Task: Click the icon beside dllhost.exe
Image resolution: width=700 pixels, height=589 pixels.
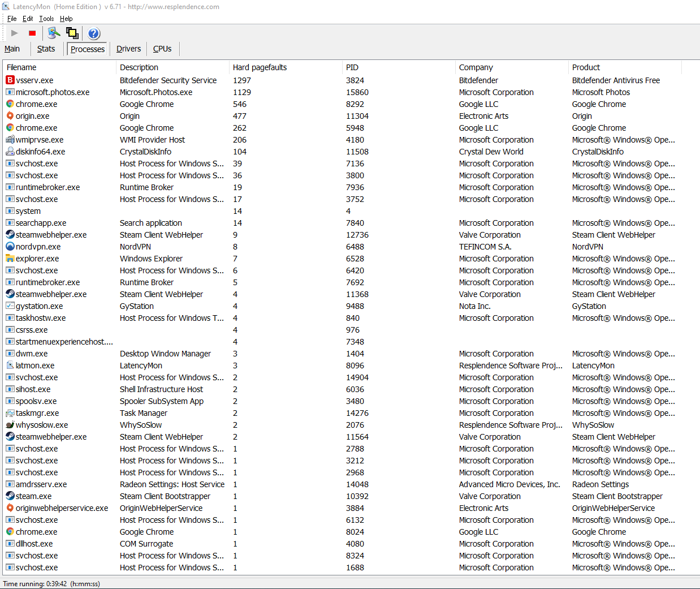Action: pyautogui.click(x=10, y=544)
